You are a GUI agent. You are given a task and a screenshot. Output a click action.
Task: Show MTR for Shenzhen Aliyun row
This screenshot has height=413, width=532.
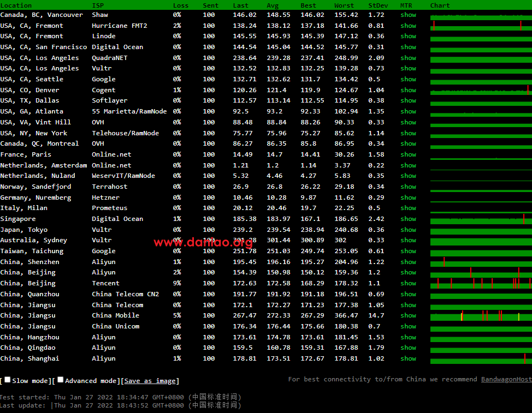408,262
